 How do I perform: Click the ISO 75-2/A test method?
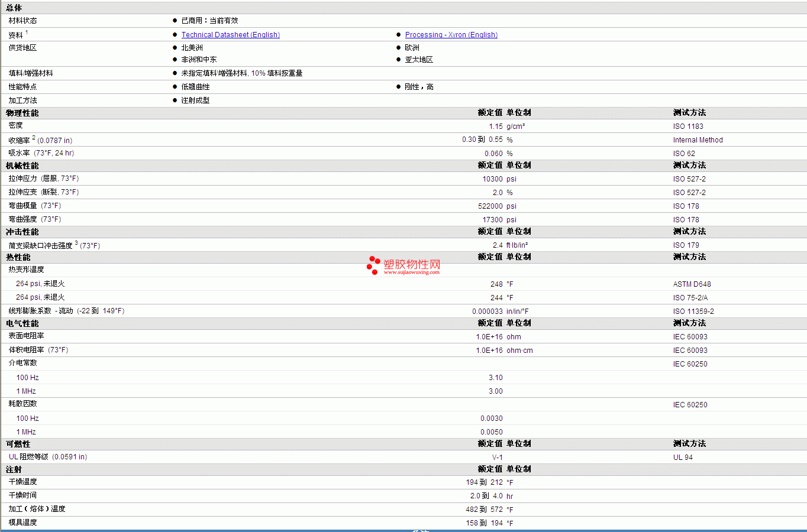point(690,298)
